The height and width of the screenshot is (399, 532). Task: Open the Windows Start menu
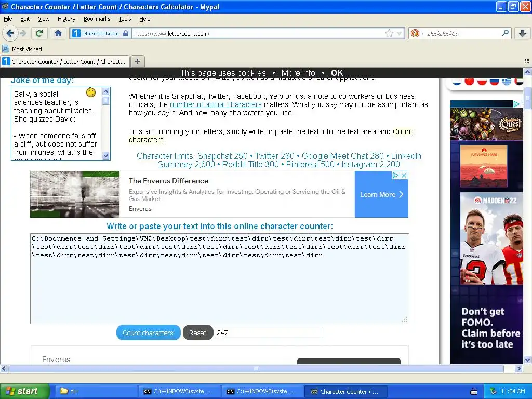tap(25, 391)
